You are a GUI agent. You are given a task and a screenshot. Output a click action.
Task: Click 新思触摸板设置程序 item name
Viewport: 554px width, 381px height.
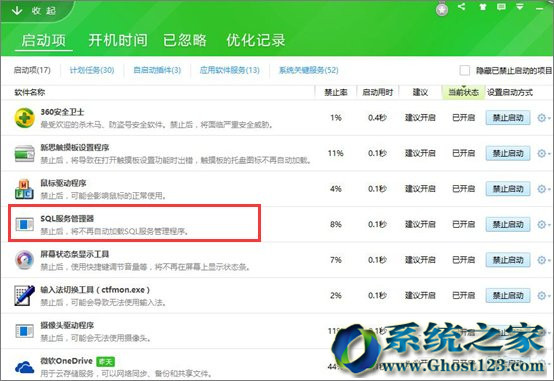point(75,147)
